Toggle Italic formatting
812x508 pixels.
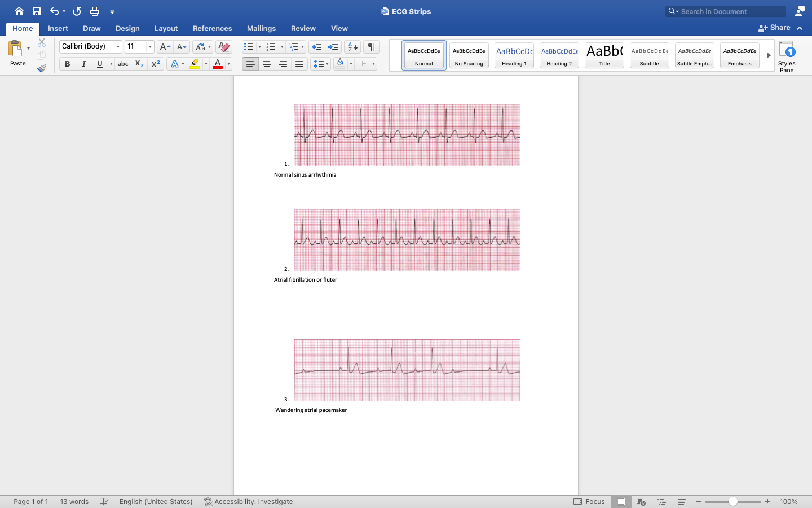[x=84, y=64]
